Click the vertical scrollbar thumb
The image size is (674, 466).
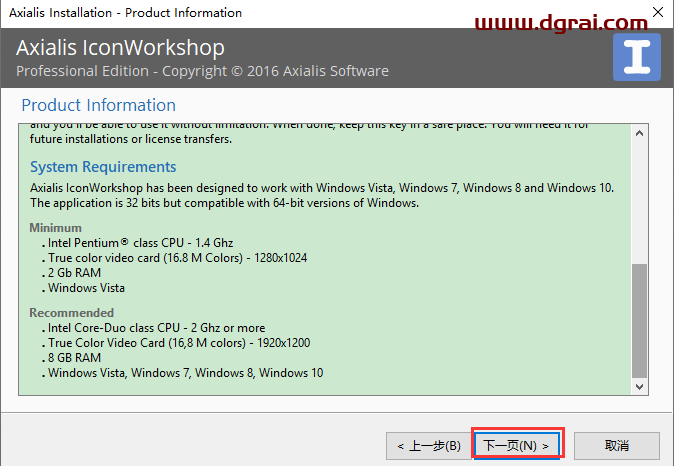(639, 320)
